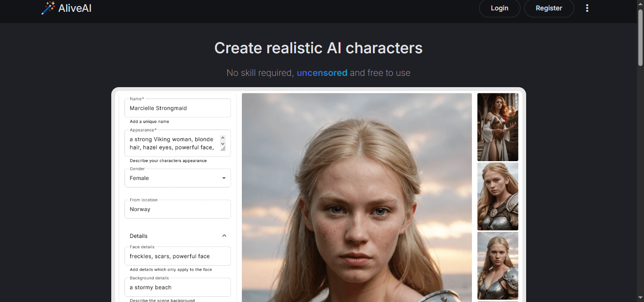
Task: Click the Details section heading
Action: pos(139,236)
